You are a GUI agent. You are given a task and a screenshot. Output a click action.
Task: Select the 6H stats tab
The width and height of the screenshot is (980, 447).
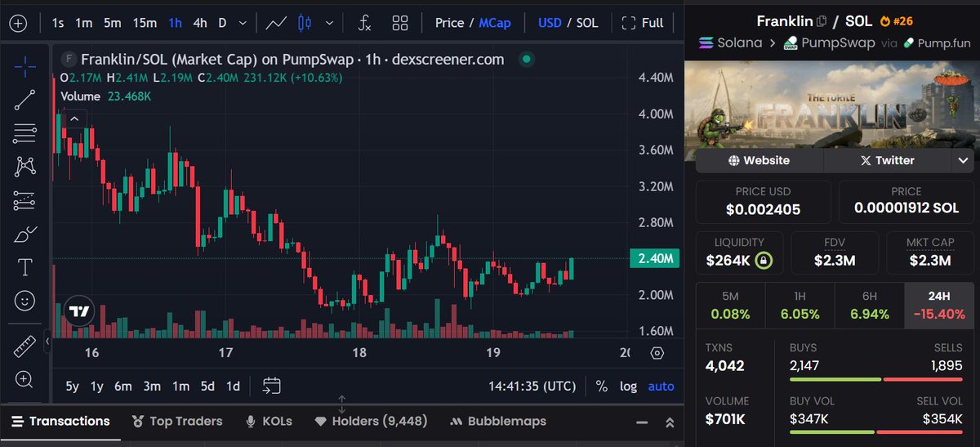870,306
